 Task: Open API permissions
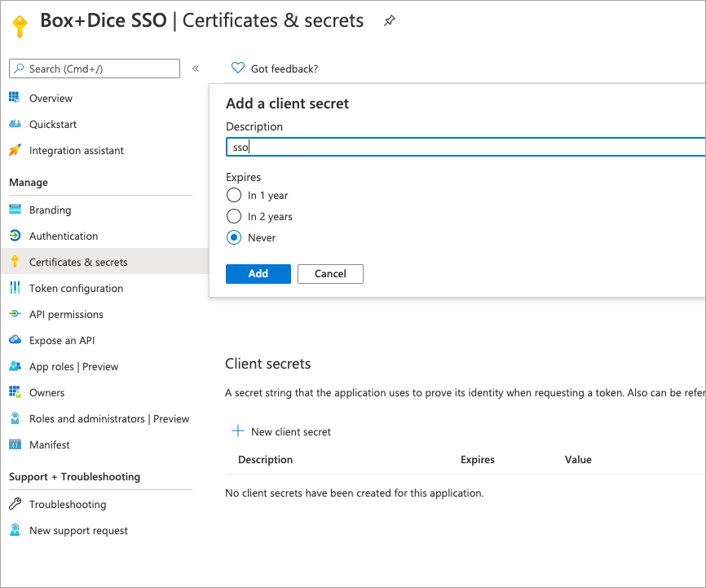(x=66, y=315)
